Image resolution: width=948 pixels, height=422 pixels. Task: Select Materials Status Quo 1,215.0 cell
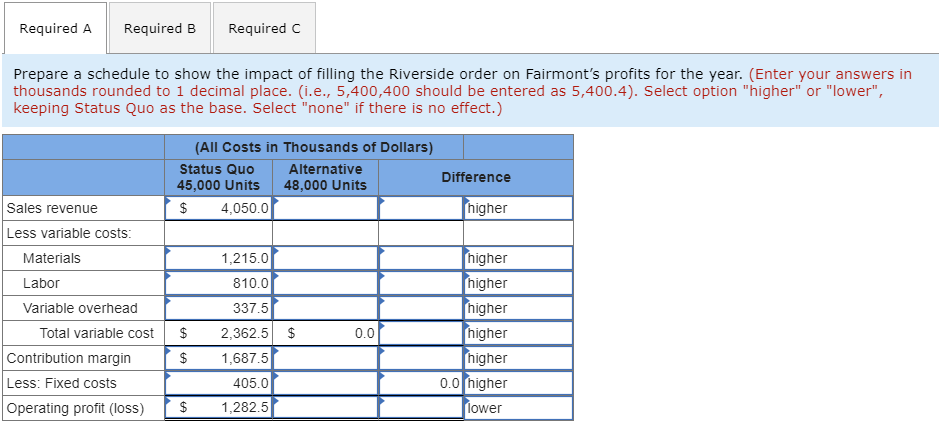tap(218, 258)
